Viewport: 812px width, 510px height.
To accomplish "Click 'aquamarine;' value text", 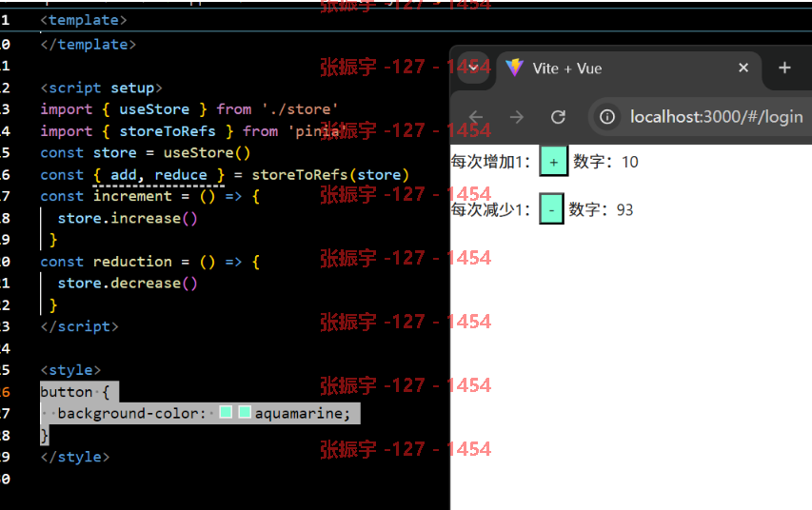I will tap(303, 413).
